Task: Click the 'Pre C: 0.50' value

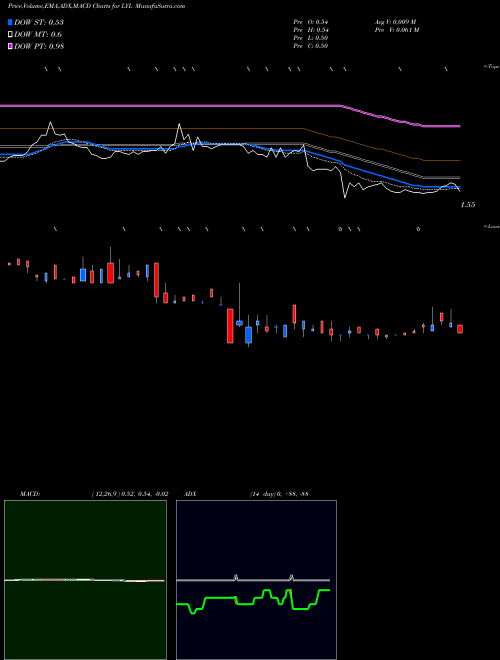Action: tap(311, 45)
